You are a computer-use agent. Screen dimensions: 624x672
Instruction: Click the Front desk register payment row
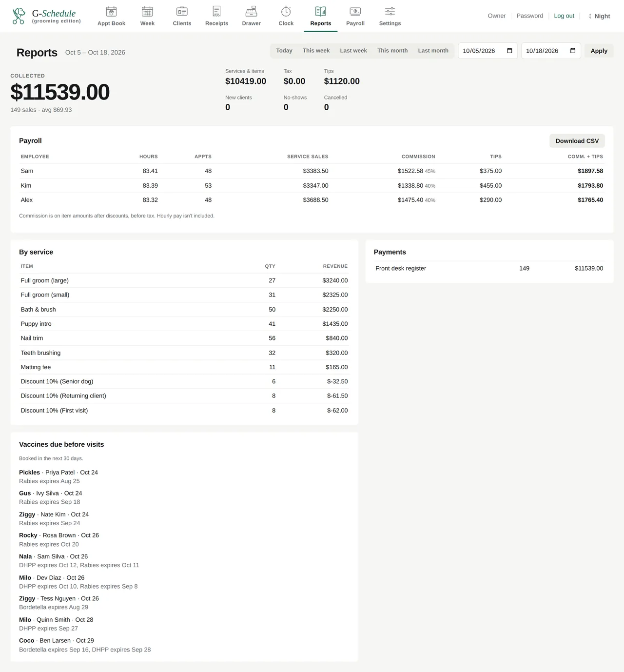489,268
